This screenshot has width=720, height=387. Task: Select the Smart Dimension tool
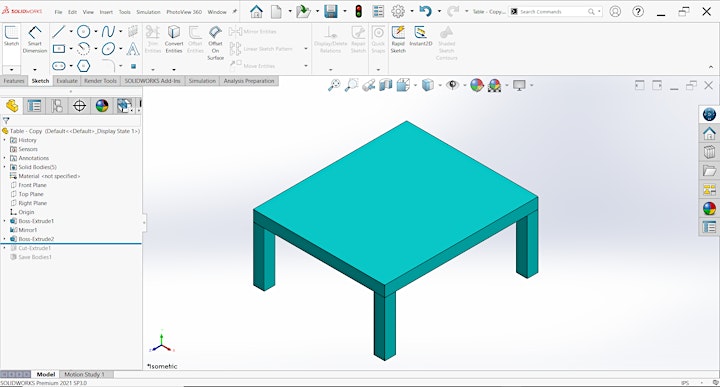(x=35, y=40)
